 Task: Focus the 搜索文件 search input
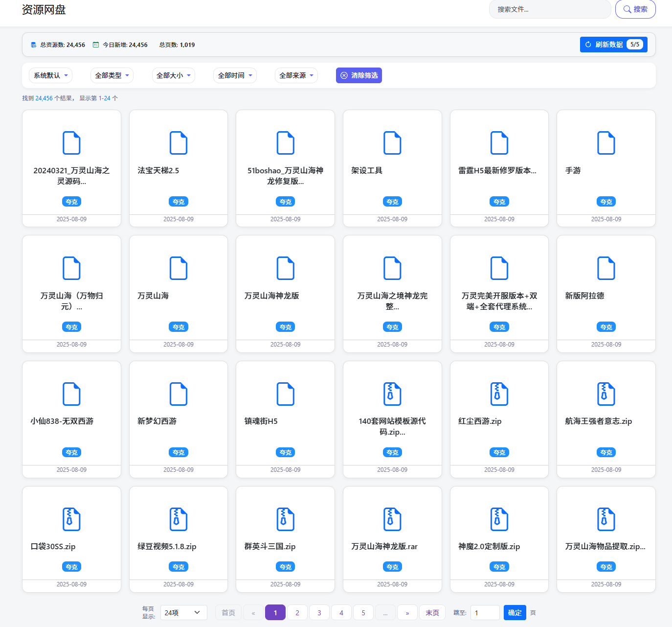[550, 9]
